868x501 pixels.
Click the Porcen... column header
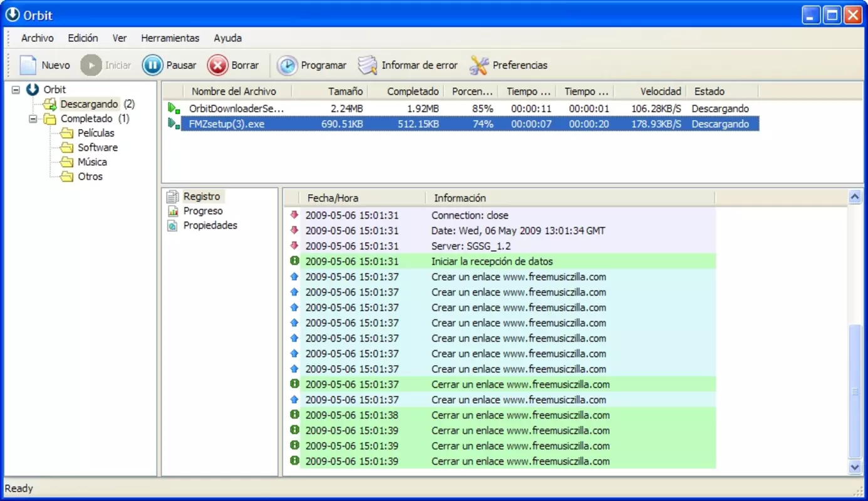472,91
